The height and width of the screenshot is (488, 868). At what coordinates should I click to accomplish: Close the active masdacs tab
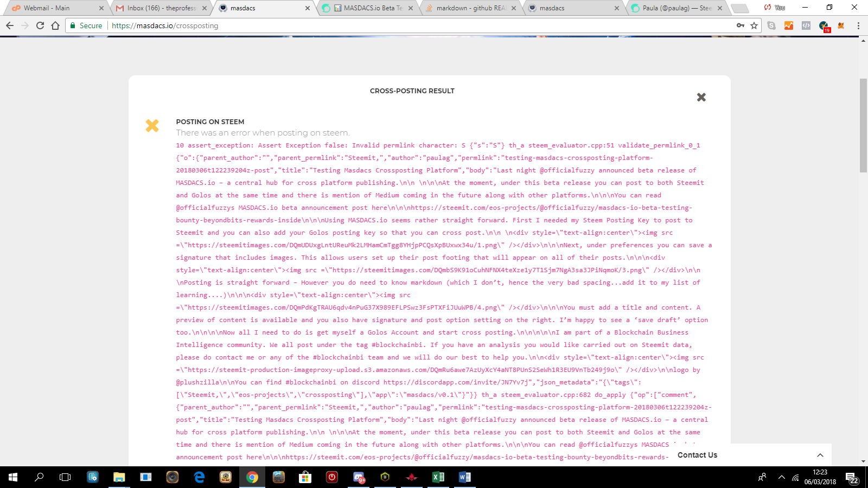click(308, 8)
